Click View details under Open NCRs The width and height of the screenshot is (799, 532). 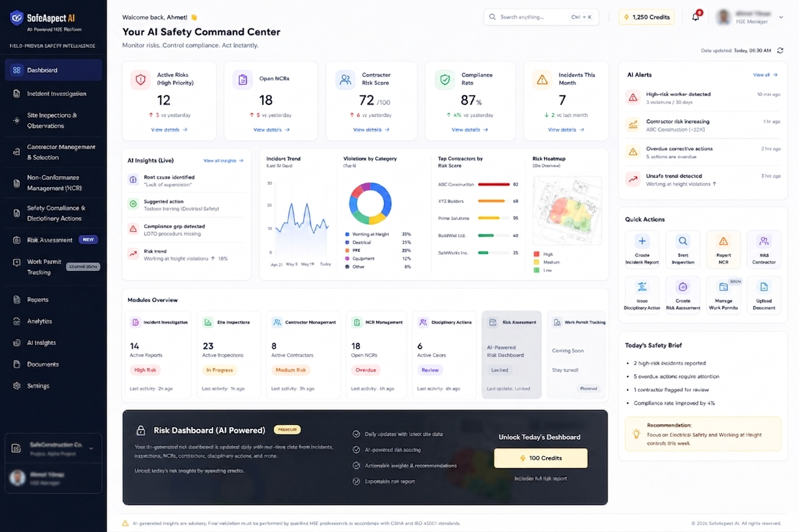point(271,130)
